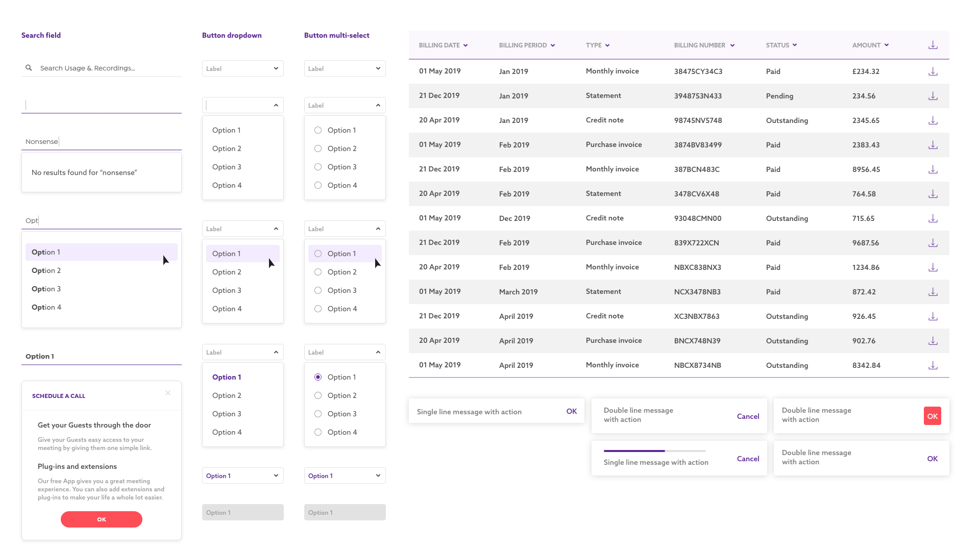980x551 pixels.
Task: Download invoice NBCX8734NB
Action: (933, 365)
